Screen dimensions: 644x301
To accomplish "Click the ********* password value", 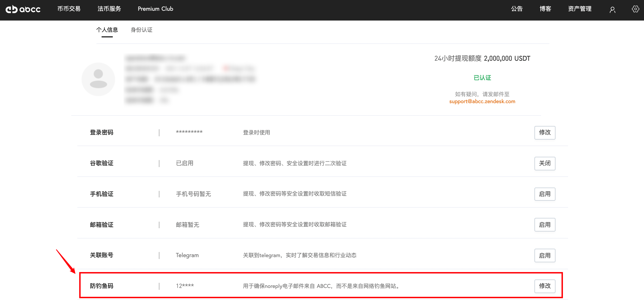I will tap(189, 132).
